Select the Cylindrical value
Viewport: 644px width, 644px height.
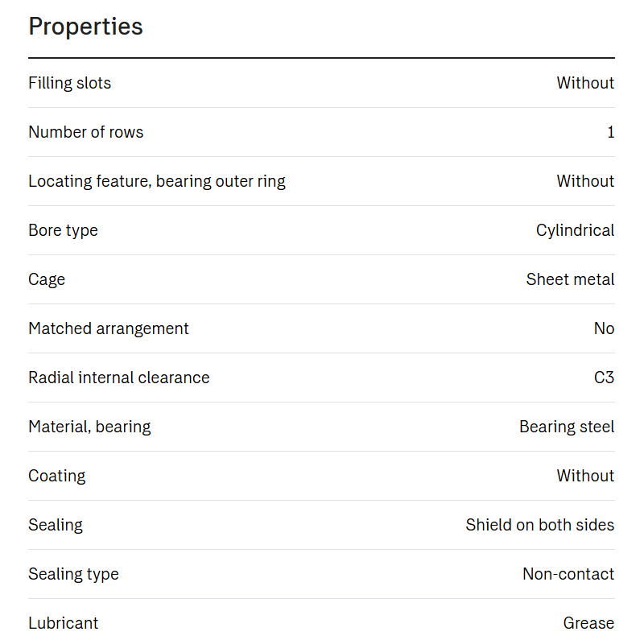click(x=575, y=231)
